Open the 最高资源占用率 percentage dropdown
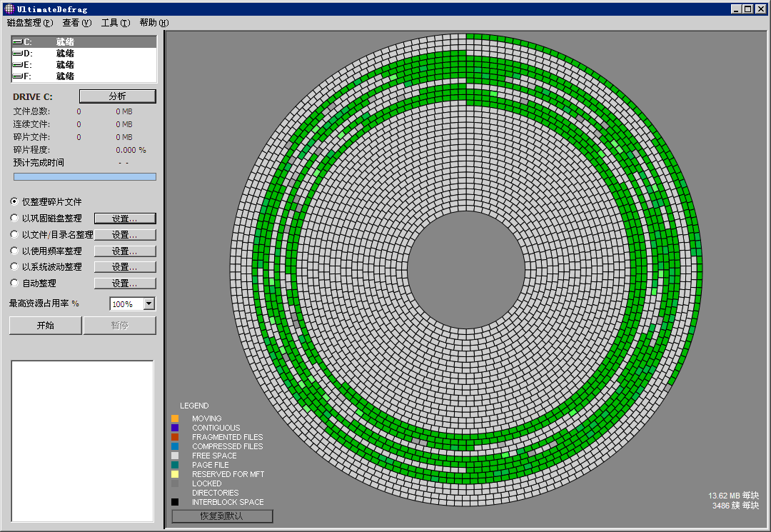771x532 pixels. 148,304
